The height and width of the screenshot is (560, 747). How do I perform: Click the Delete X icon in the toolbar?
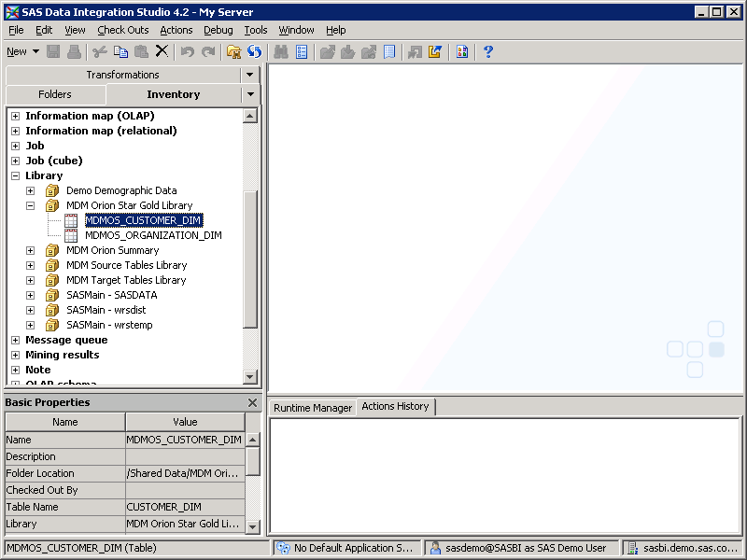(161, 52)
